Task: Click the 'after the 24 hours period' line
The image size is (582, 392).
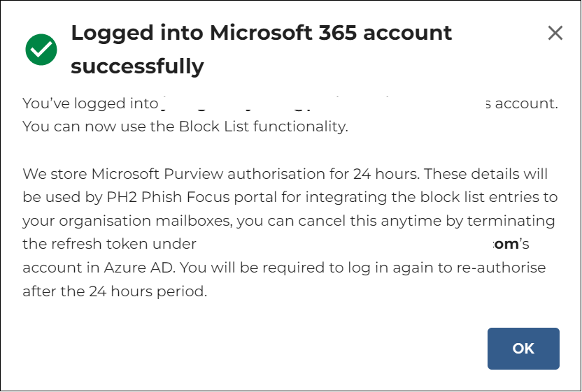Action: (115, 291)
